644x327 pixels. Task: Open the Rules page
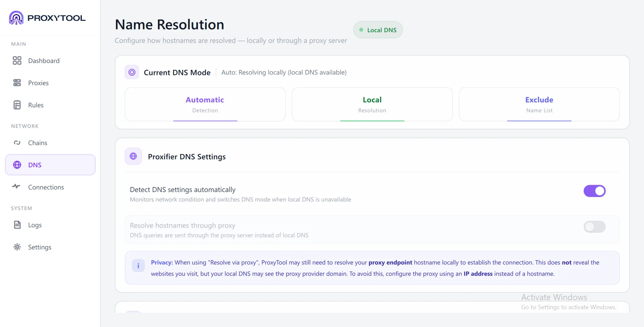pyautogui.click(x=50, y=105)
